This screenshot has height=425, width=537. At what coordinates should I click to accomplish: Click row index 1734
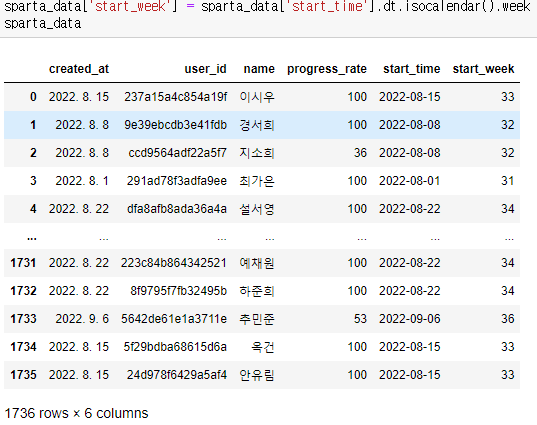point(23,347)
